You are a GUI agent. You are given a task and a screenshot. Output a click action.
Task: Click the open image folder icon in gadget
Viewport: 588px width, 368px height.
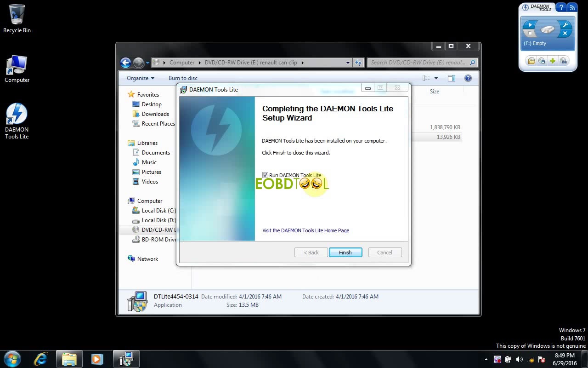click(531, 61)
